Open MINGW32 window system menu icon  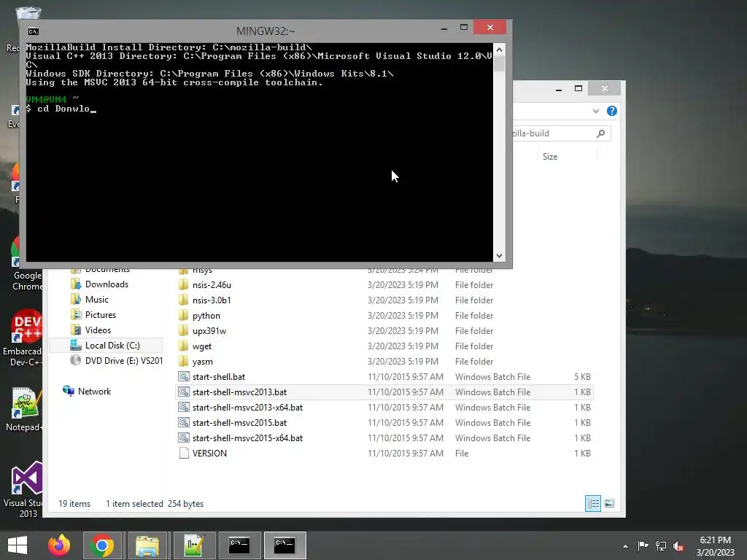click(x=34, y=31)
